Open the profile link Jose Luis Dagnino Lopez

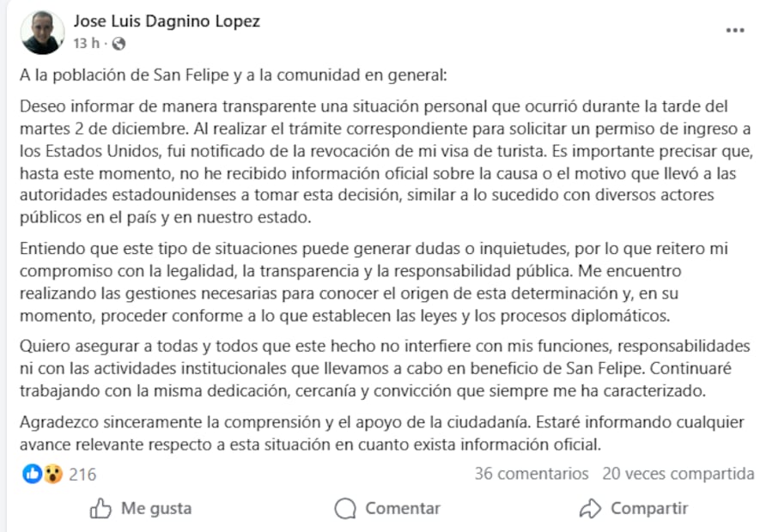(167, 21)
